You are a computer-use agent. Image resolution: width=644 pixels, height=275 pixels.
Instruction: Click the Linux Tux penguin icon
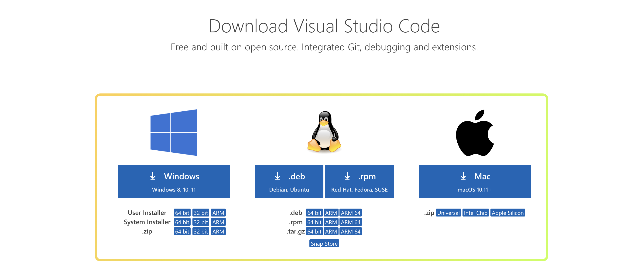point(324,132)
